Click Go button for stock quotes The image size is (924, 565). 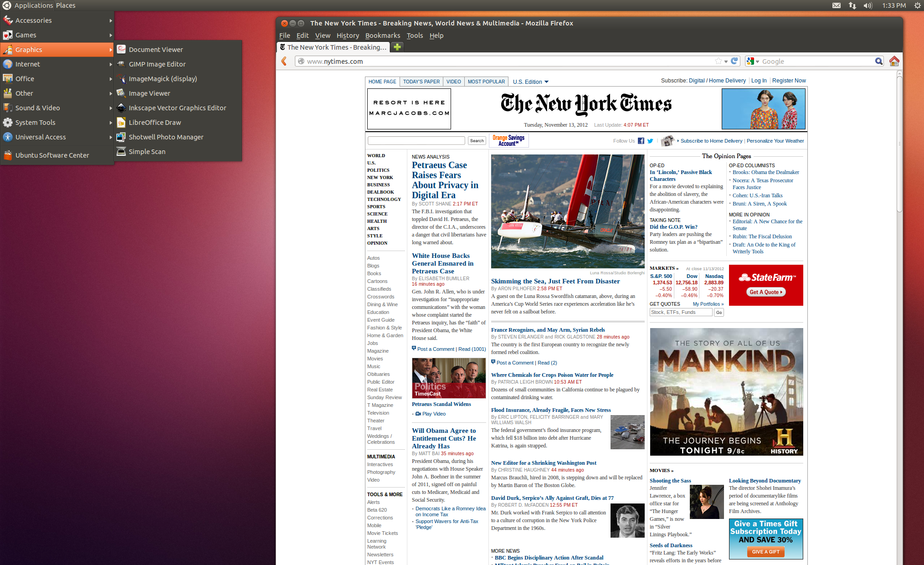719,313
